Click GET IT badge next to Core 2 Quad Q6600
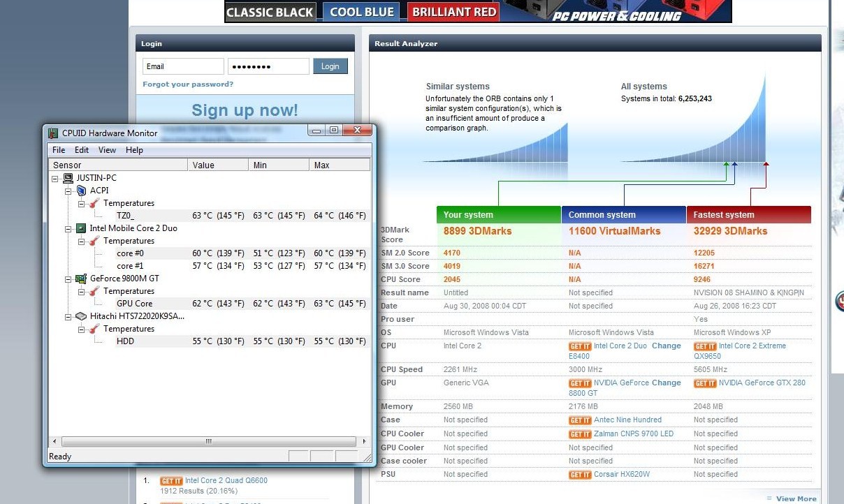 click(171, 481)
